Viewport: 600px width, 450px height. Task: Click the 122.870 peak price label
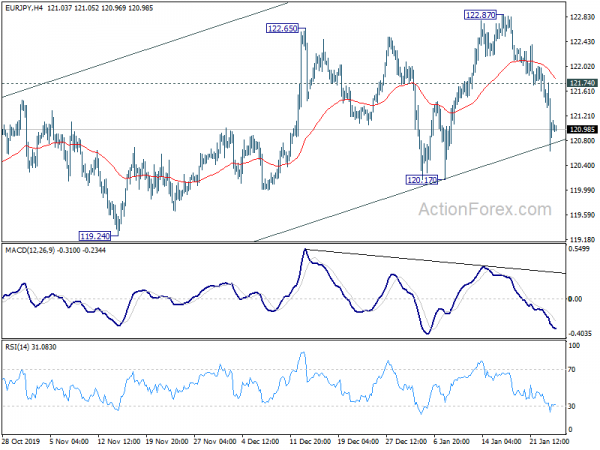(x=480, y=15)
